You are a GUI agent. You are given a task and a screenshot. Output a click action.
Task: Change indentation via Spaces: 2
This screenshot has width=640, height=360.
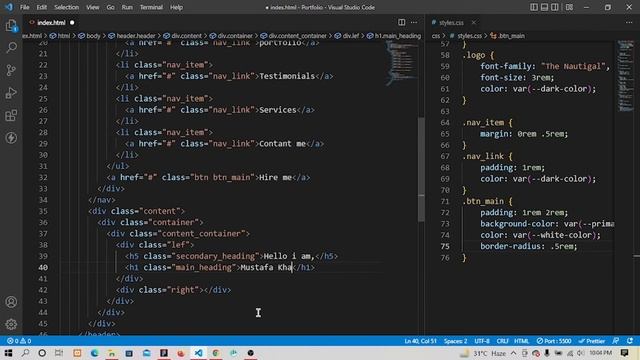click(x=455, y=341)
